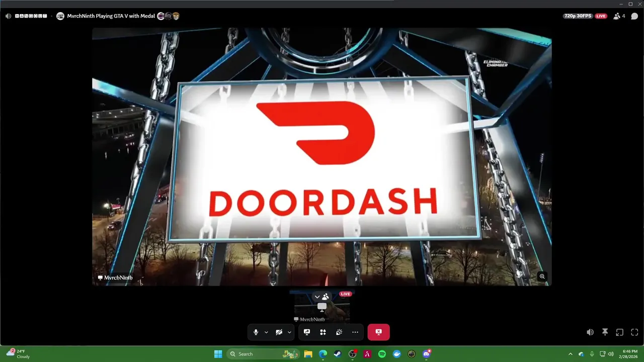The image size is (644, 362).
Task: Open the voice channel chat
Action: pos(634,16)
